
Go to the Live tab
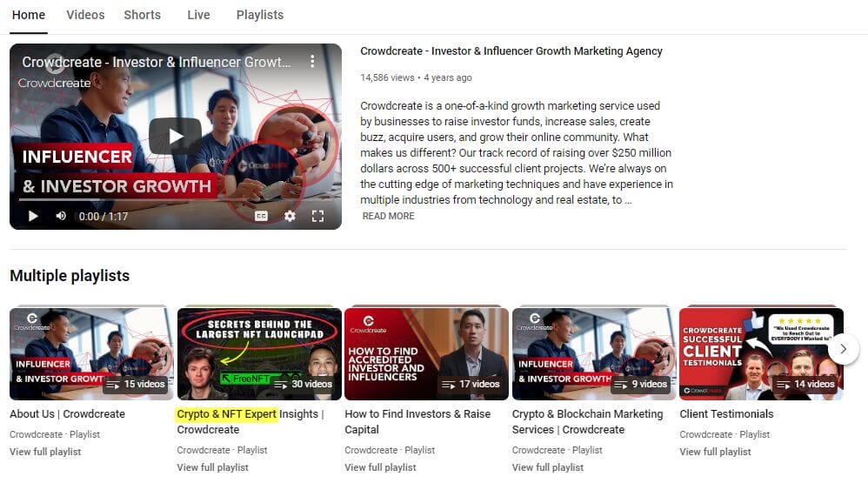click(198, 15)
